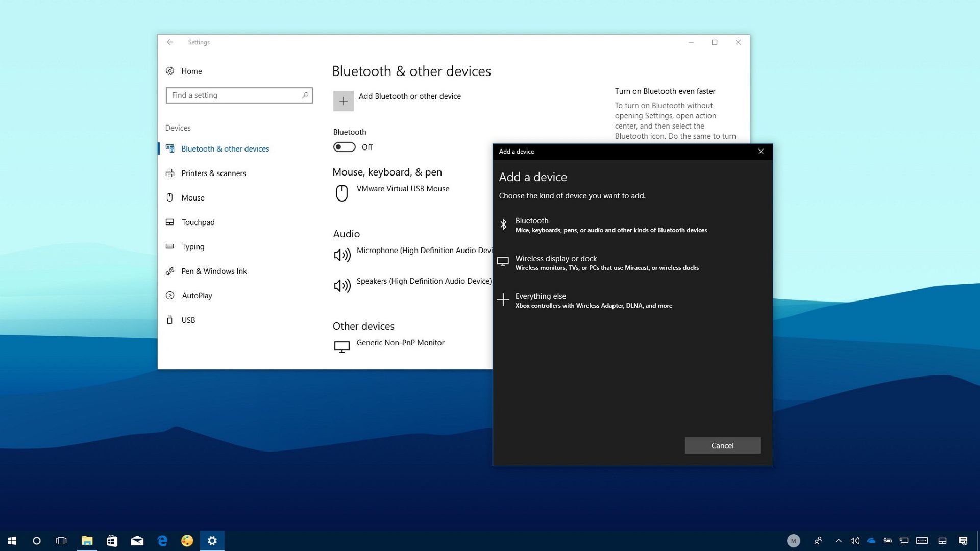Click the OneDrive icon in system tray
The width and height of the screenshot is (980, 551).
click(x=871, y=541)
